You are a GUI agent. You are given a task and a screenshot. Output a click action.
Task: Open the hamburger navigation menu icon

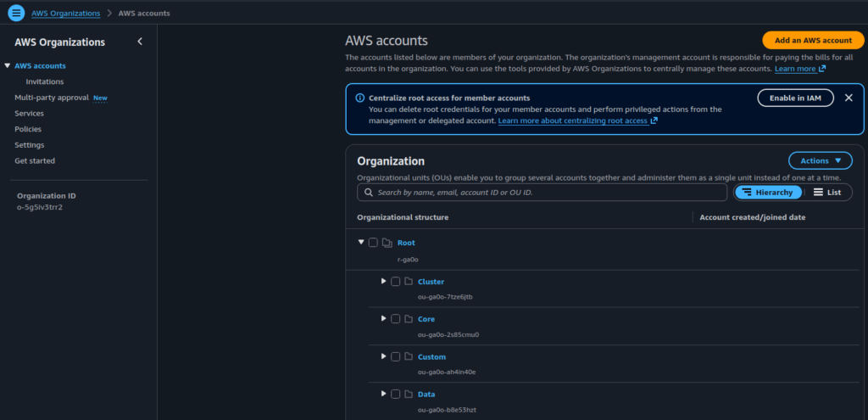pyautogui.click(x=17, y=13)
